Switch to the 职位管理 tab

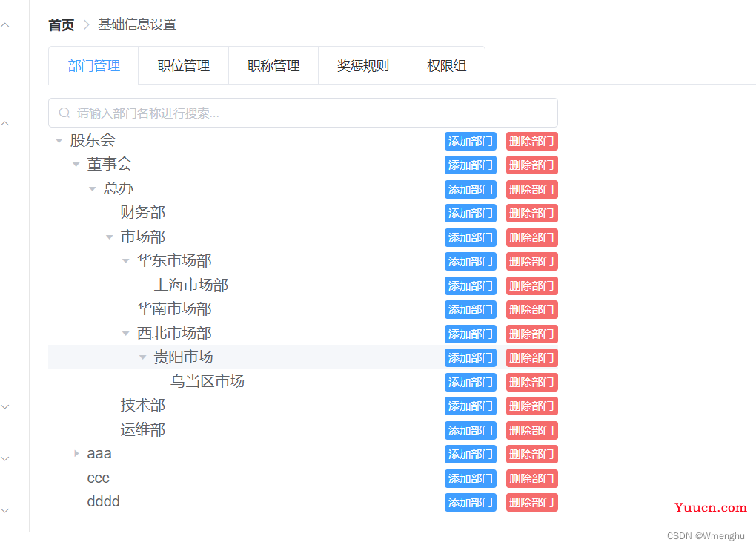183,65
